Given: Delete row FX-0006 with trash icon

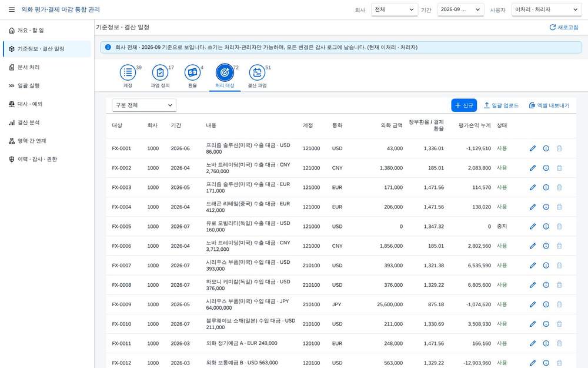Looking at the screenshot, I should [559, 246].
